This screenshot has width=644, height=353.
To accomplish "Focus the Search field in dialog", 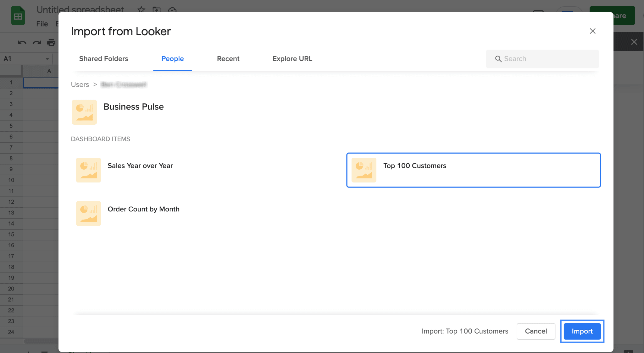I will click(542, 59).
